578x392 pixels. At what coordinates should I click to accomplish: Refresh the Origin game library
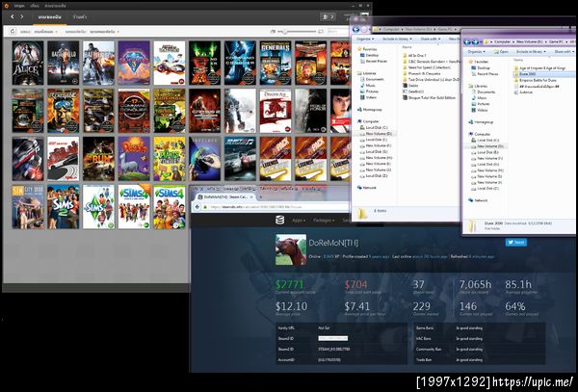tap(13, 32)
